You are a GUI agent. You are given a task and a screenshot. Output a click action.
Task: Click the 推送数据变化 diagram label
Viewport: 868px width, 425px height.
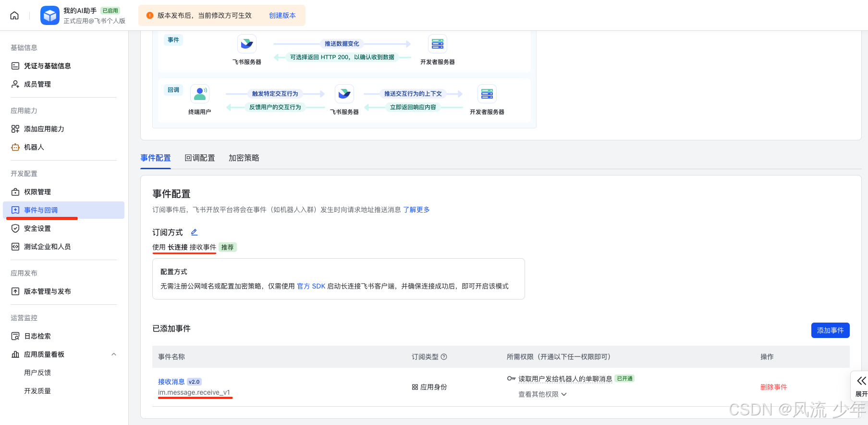(342, 44)
